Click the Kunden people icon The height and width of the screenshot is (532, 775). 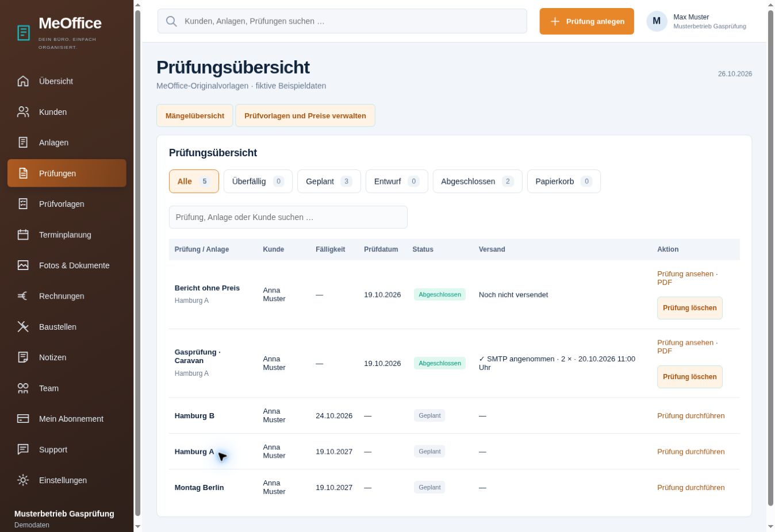23,112
